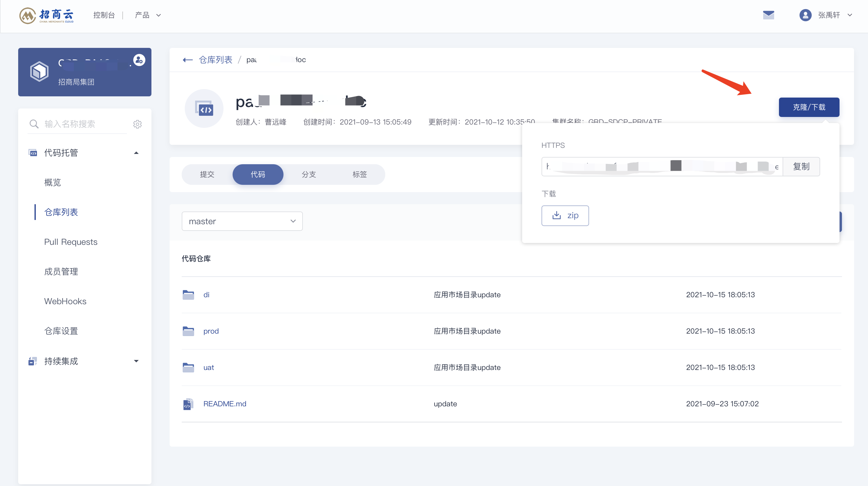
Task: Click the uat row commit message
Action: [467, 367]
